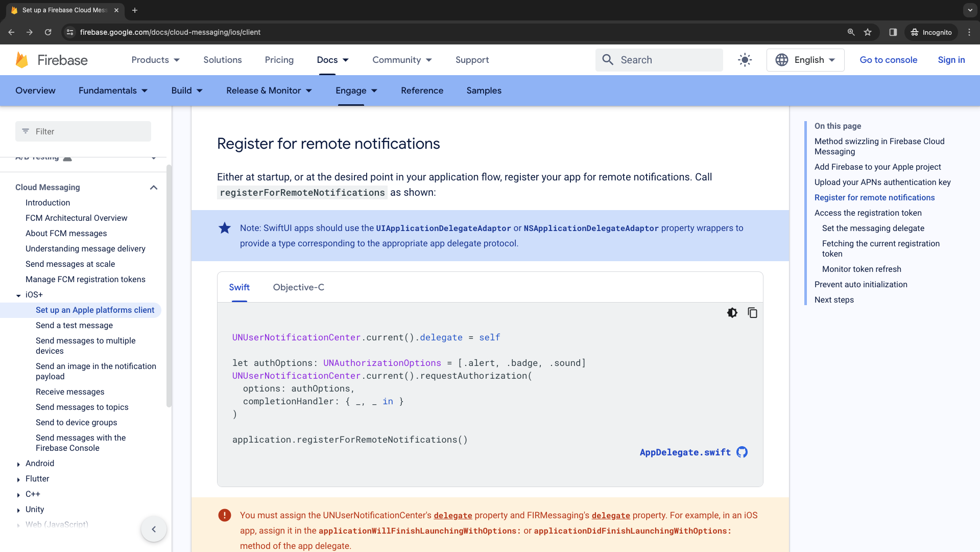
Task: Click the browser address bar
Action: [x=460, y=32]
